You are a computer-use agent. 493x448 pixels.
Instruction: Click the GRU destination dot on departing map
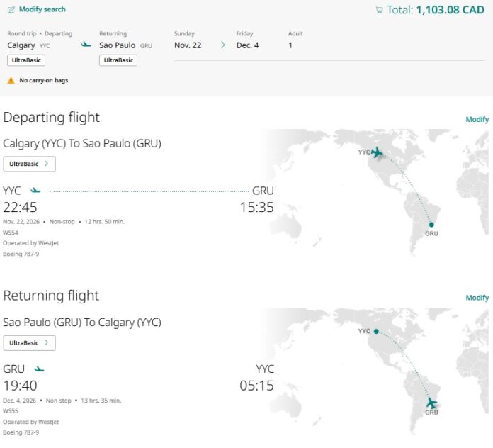coord(431,225)
